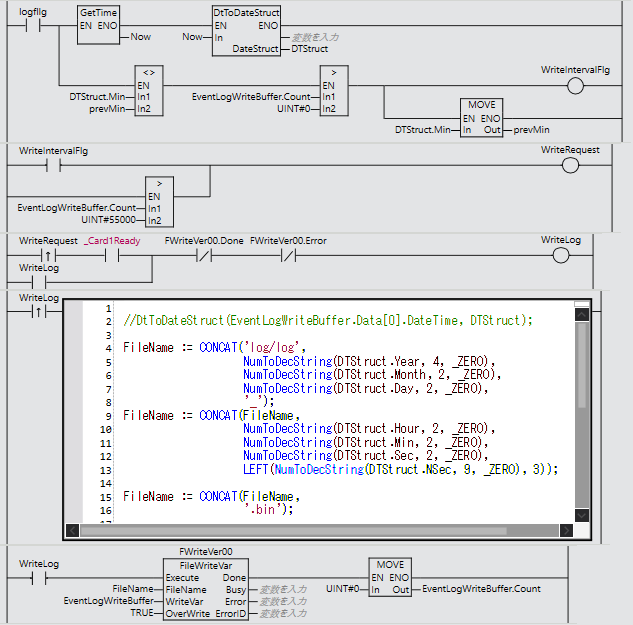Select the WriteIntervalFlg output coil

point(574,85)
